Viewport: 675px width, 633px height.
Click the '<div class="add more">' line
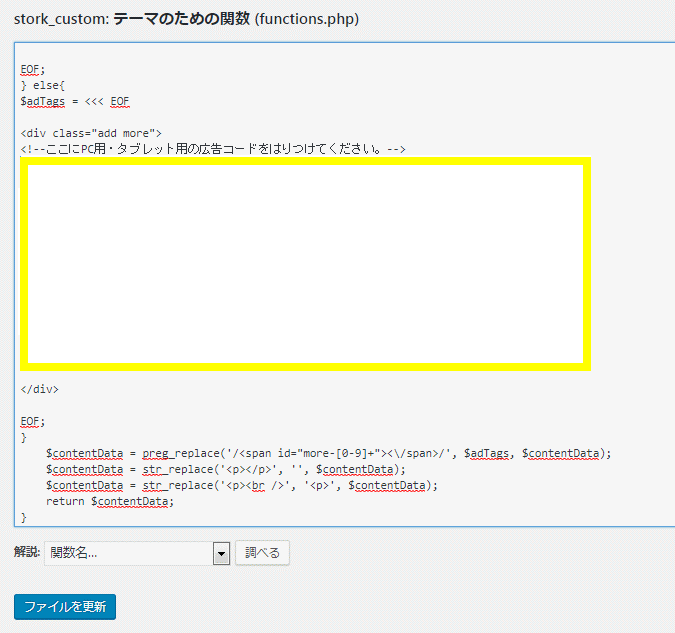[91, 133]
